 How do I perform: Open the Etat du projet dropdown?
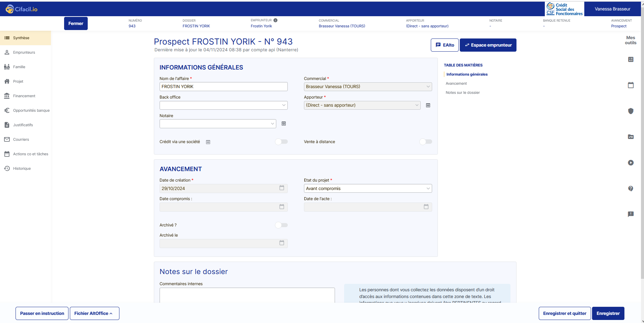(368, 188)
